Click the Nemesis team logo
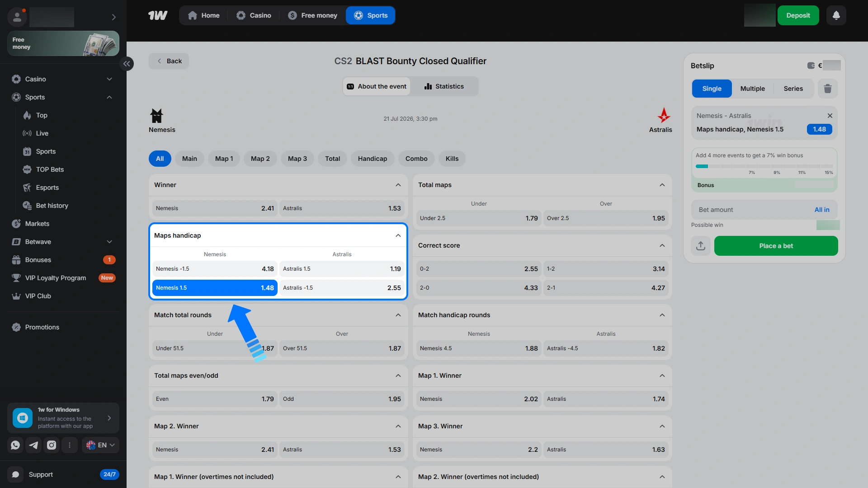This screenshot has width=868, height=488. click(156, 116)
